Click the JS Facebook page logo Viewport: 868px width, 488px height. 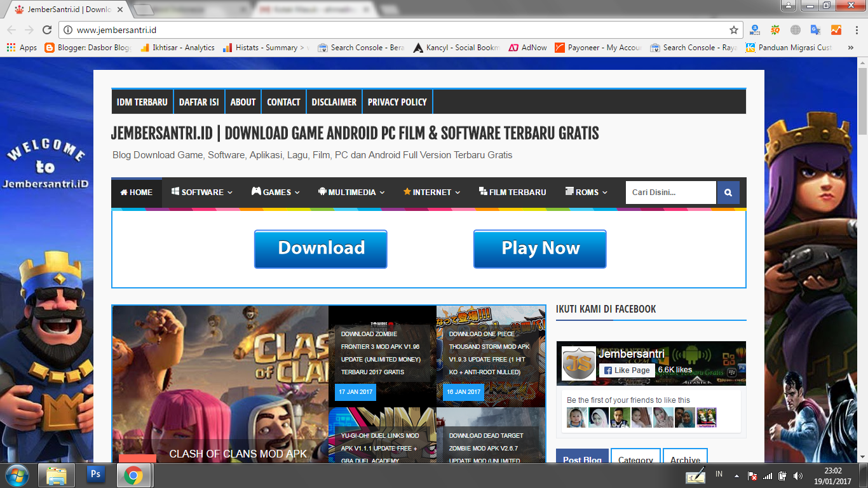(579, 363)
